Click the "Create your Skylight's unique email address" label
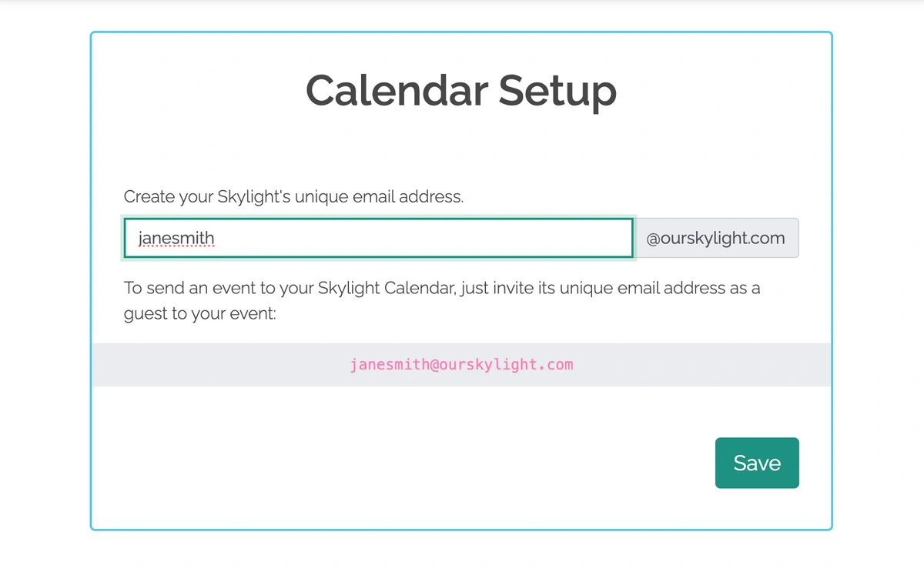This screenshot has height=582, width=924. 293,196
